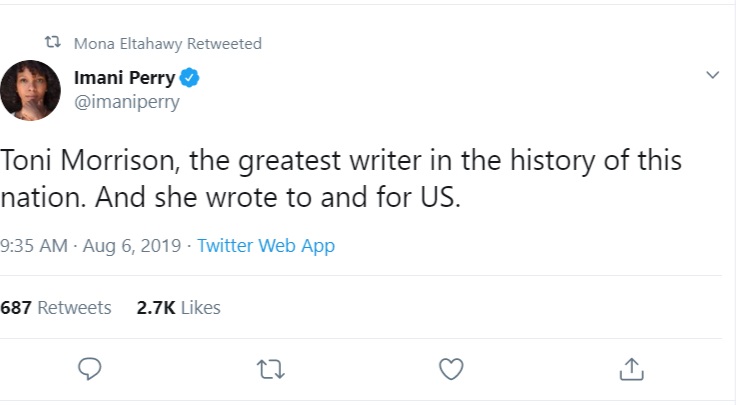Click the retweet icon in the action bar

271,369
